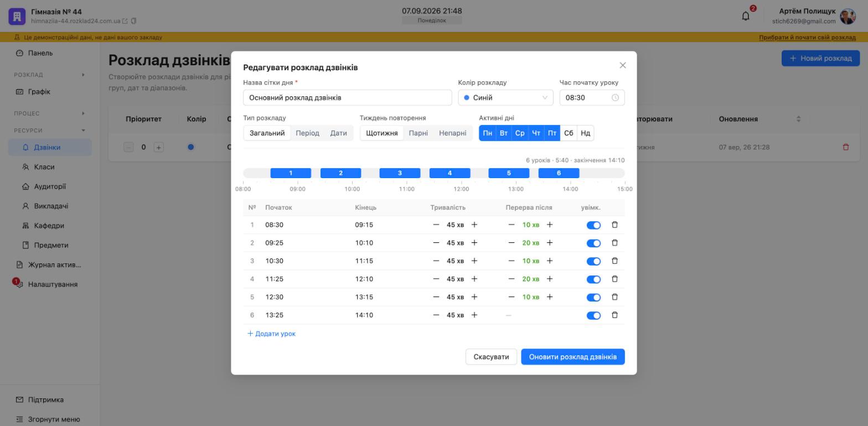Expand the Розклад sidebar section
Screen dimensions: 868x426
pyautogui.click(x=50, y=75)
